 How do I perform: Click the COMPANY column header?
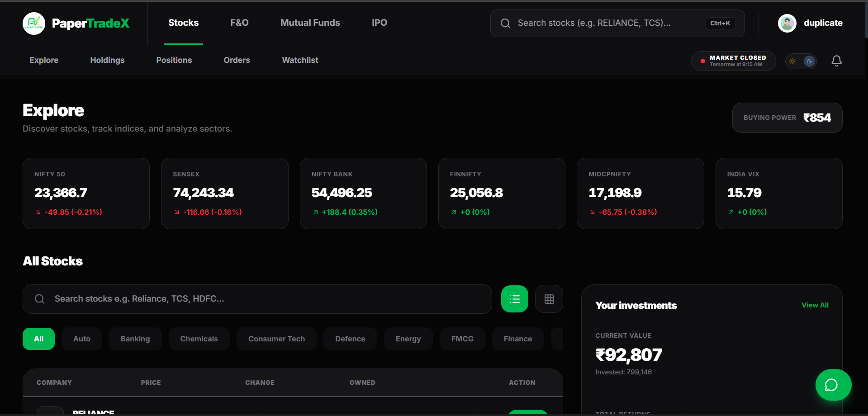tap(54, 383)
